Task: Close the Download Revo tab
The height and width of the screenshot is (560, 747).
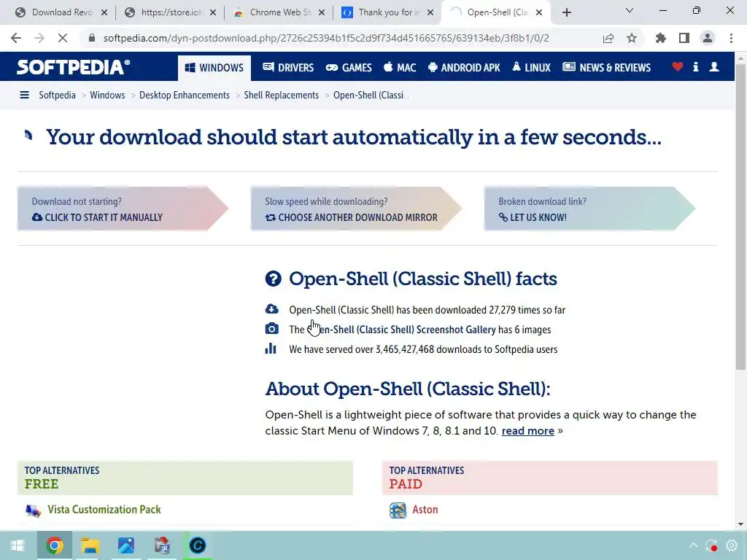Action: [x=104, y=13]
